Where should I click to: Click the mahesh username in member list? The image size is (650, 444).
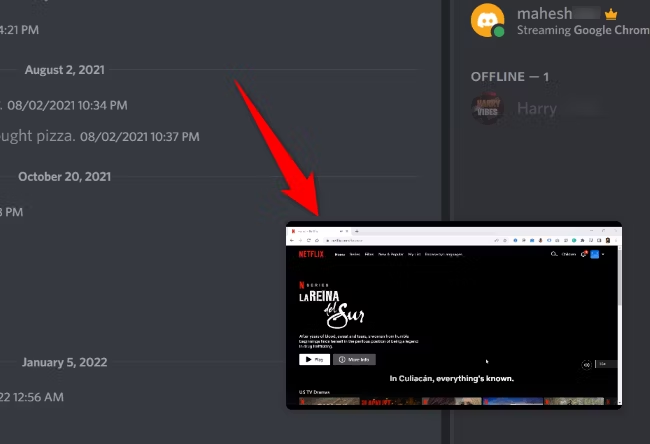coord(544,14)
